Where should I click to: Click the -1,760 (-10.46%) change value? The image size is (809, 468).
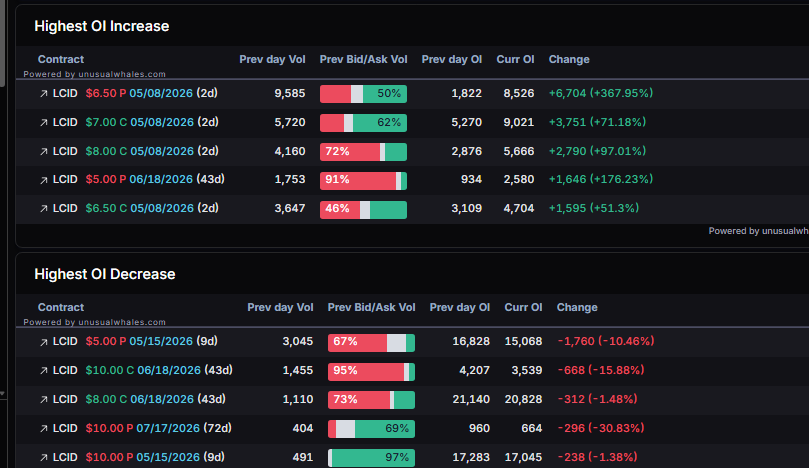(x=606, y=341)
